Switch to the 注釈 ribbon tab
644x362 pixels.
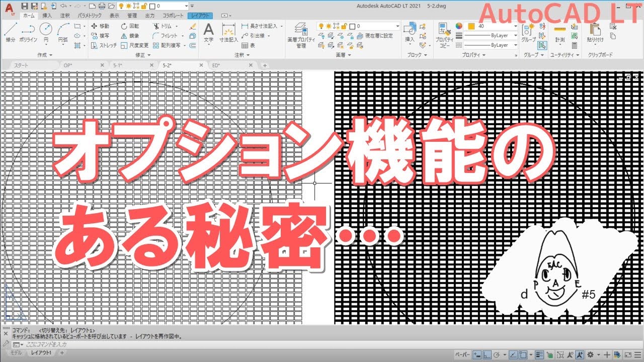click(x=65, y=16)
